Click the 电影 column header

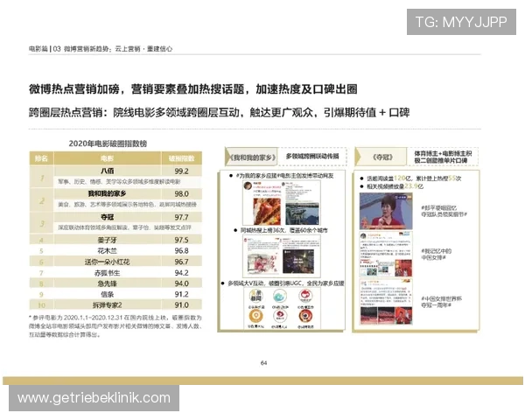tap(107, 158)
